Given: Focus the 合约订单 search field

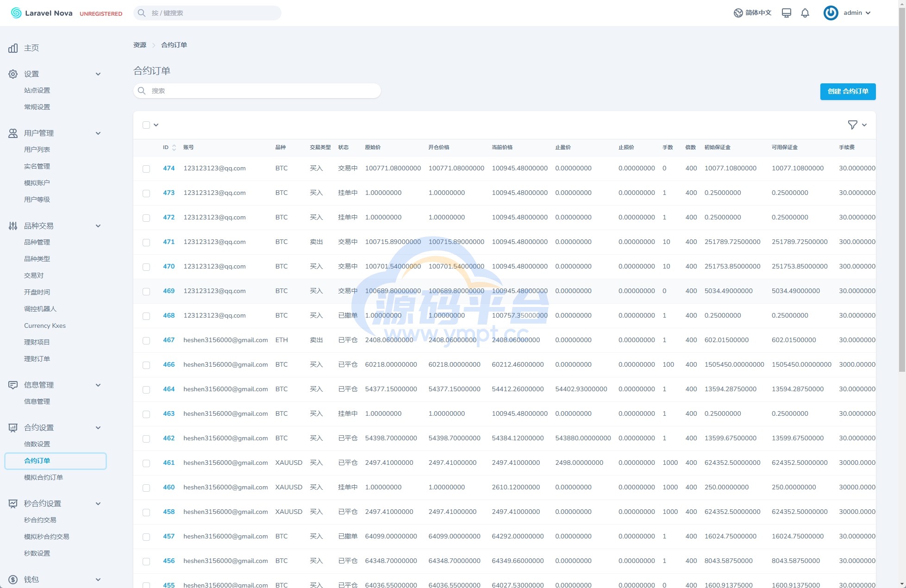Looking at the screenshot, I should pos(257,91).
